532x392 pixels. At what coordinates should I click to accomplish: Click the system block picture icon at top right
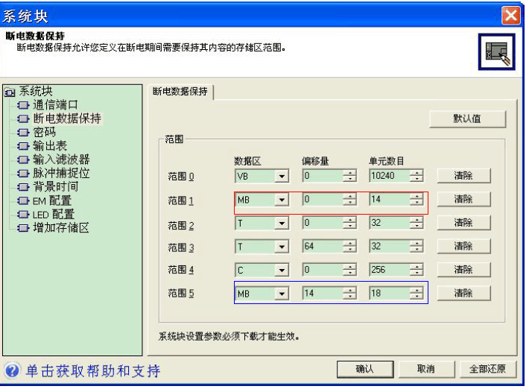496,51
